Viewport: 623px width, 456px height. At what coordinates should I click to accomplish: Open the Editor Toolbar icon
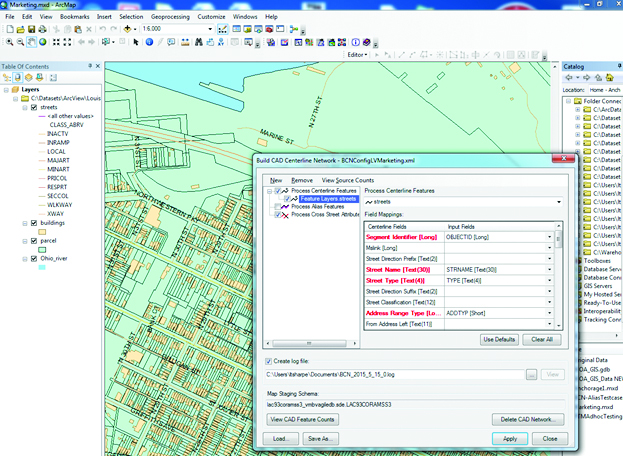tap(222, 29)
